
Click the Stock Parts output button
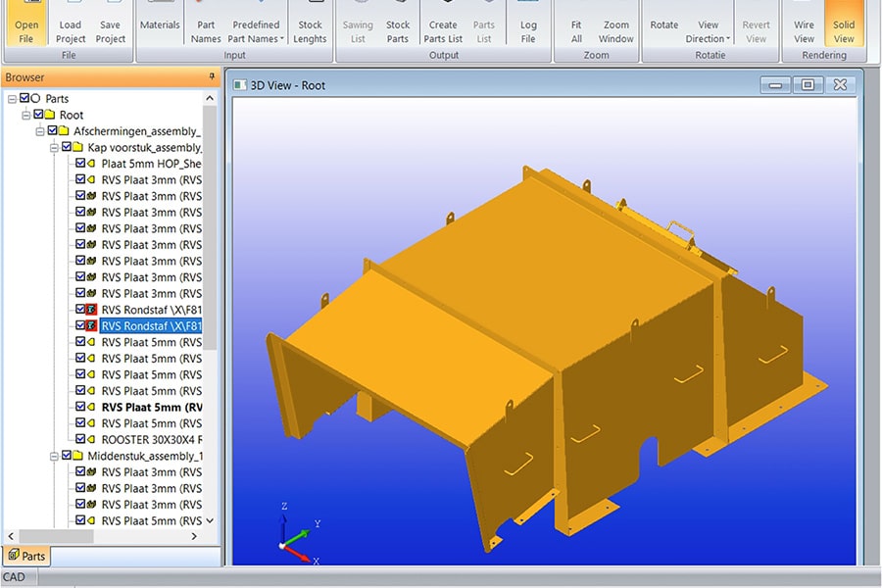point(398,23)
